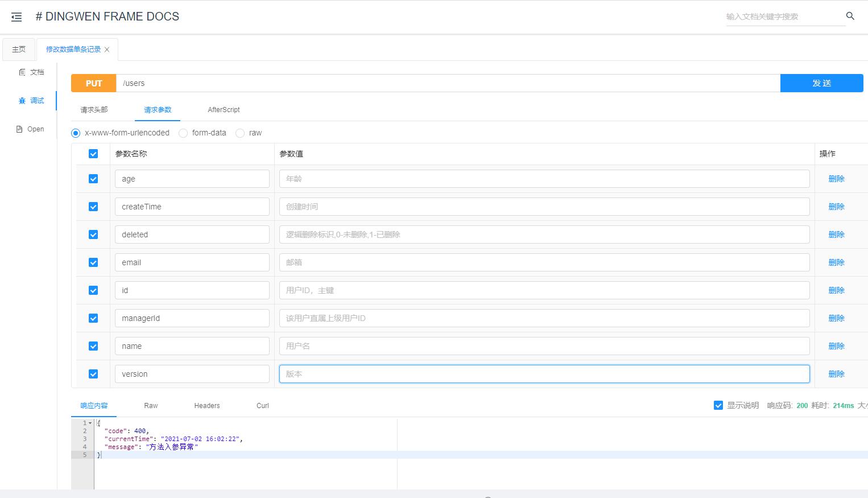Delete the managerId parameter row

[836, 318]
